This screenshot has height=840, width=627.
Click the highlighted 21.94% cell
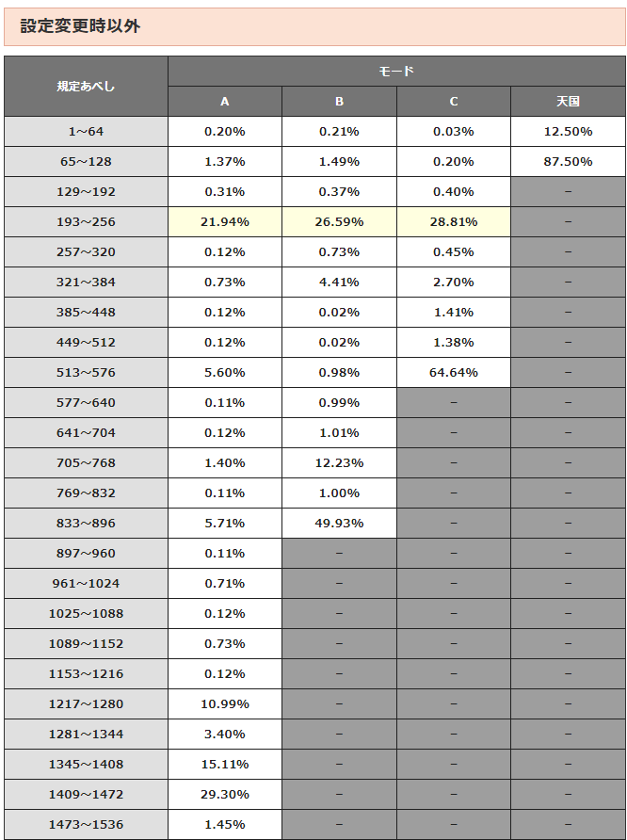click(225, 222)
